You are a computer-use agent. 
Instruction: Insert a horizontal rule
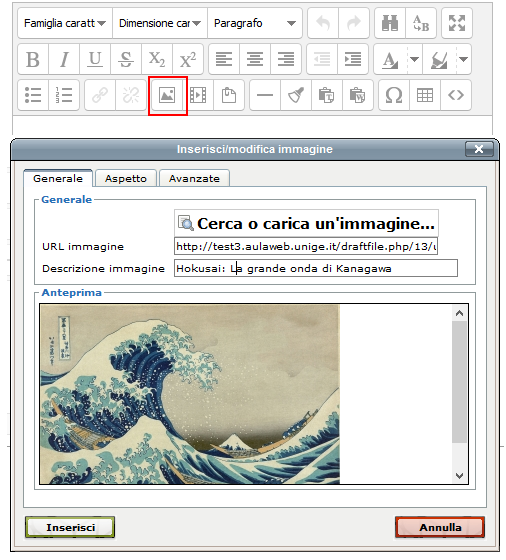click(265, 95)
